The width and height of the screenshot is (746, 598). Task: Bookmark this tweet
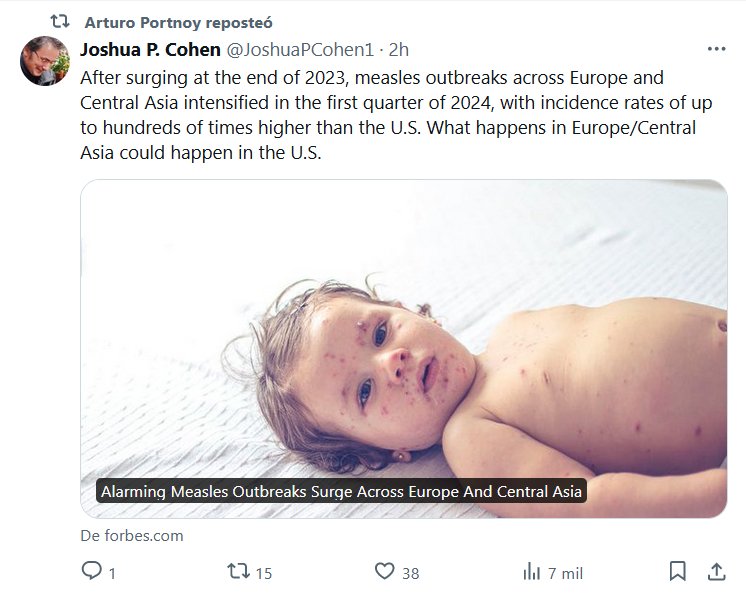(677, 572)
